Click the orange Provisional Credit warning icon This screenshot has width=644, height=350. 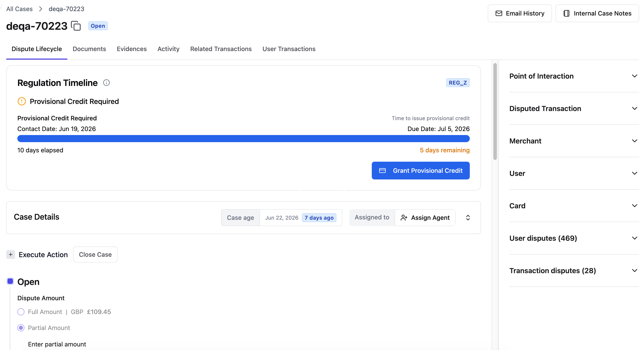click(22, 101)
